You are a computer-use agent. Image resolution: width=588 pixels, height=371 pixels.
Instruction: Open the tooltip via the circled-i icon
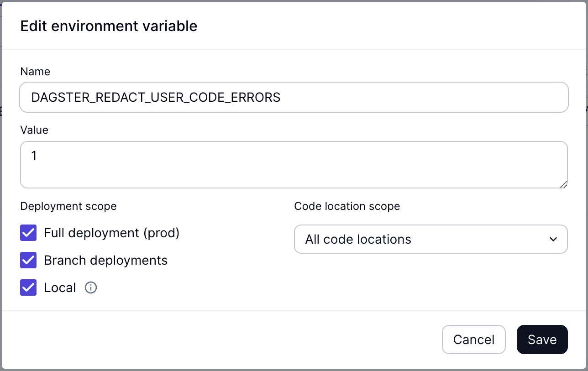coord(90,287)
